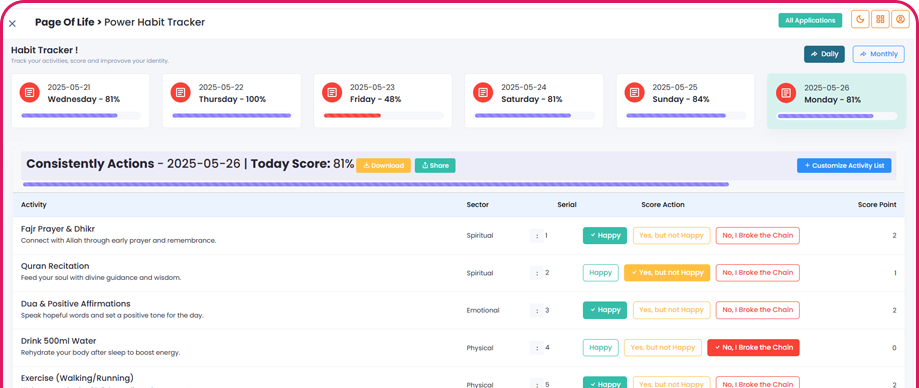Click serial handle beside number 4
This screenshot has height=388, width=919.
pyautogui.click(x=537, y=348)
